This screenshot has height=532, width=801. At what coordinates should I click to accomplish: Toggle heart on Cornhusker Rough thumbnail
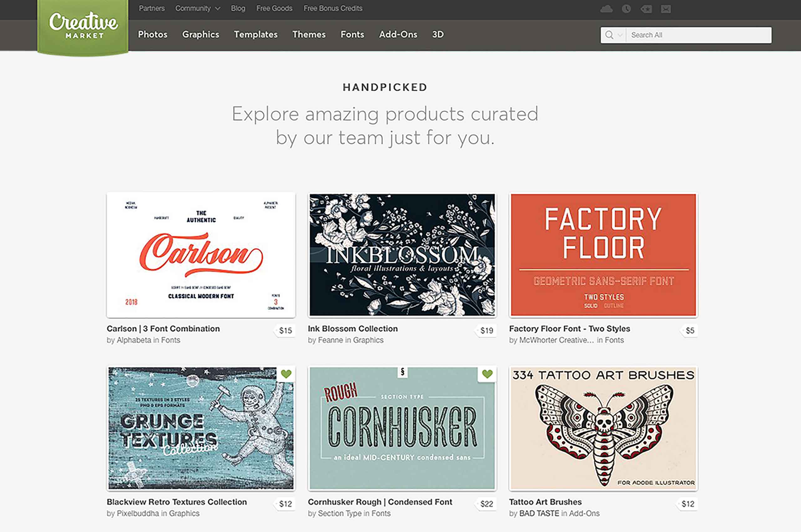click(x=487, y=374)
